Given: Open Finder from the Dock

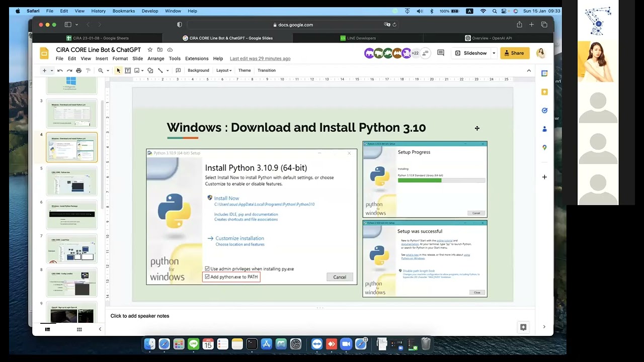Looking at the screenshot, I should click(x=149, y=344).
